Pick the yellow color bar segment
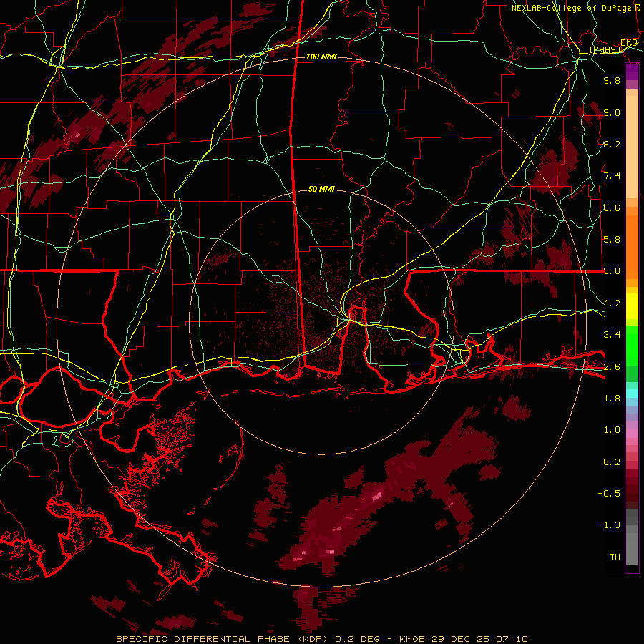The width and height of the screenshot is (644, 644). [x=632, y=306]
